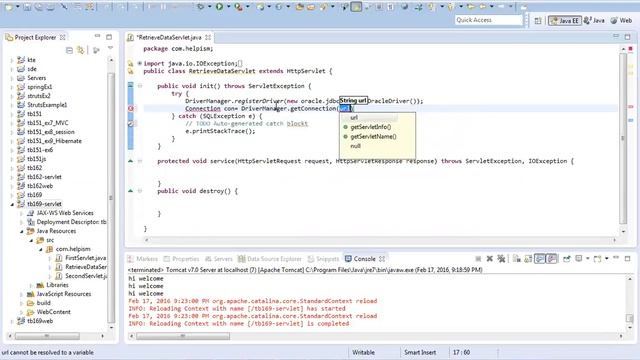Fold the destroy method block

pyautogui.click(x=140, y=191)
